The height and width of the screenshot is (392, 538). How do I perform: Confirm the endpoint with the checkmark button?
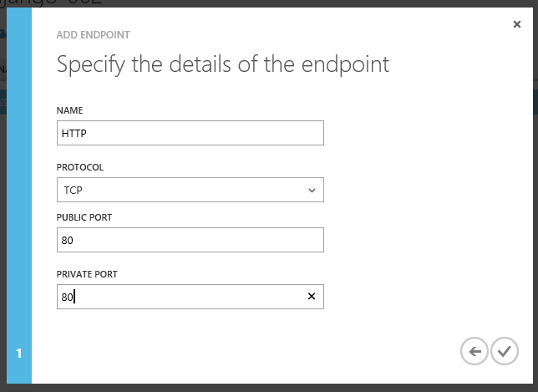coord(505,351)
